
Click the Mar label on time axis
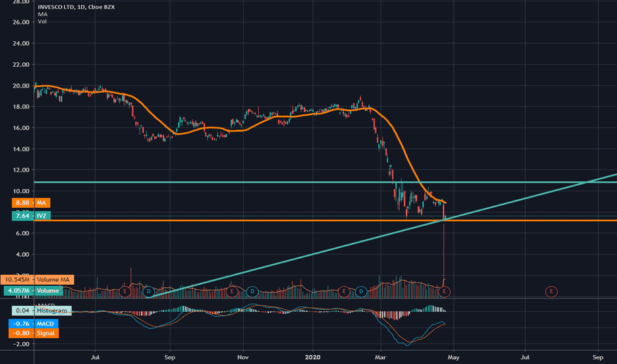(x=380, y=357)
